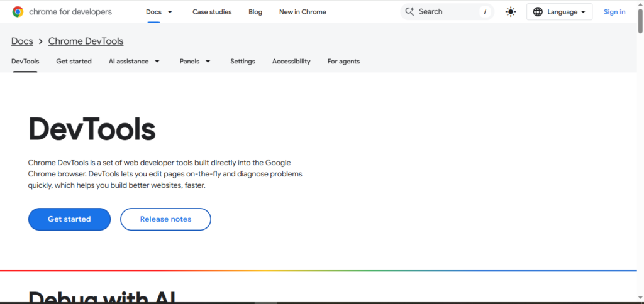Image resolution: width=644 pixels, height=304 pixels.
Task: Toggle the light/dark theme sun icon
Action: [511, 12]
